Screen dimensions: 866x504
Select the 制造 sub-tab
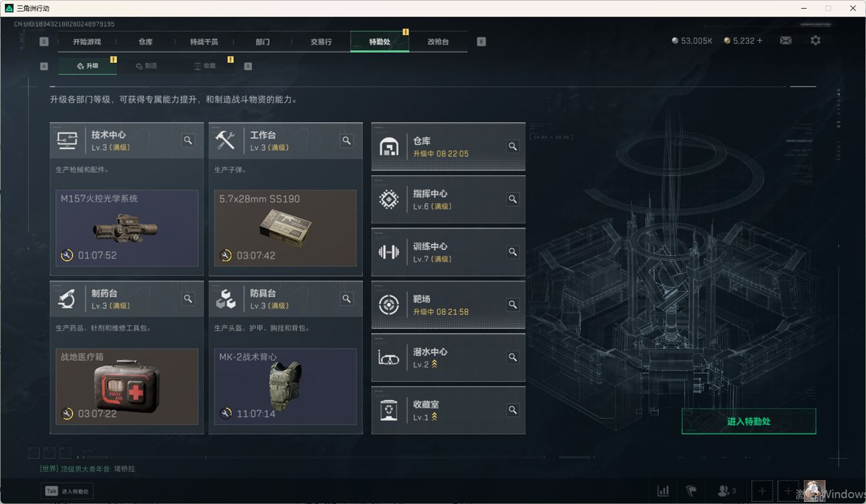click(x=146, y=66)
